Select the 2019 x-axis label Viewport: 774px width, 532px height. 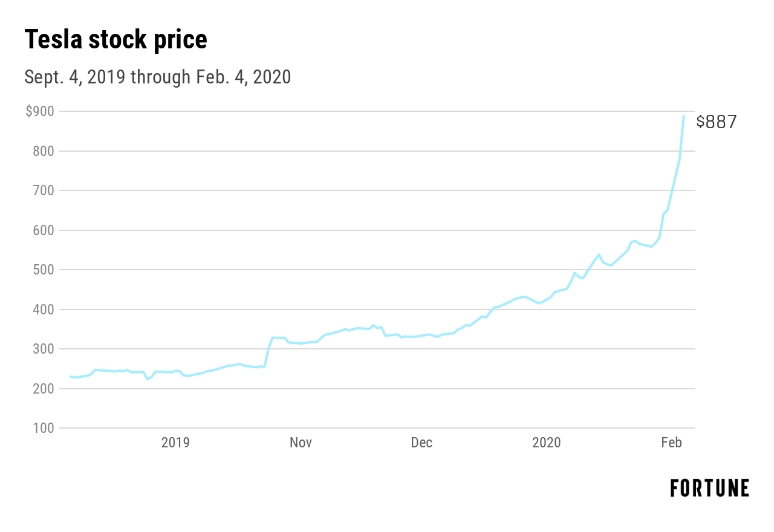175,443
